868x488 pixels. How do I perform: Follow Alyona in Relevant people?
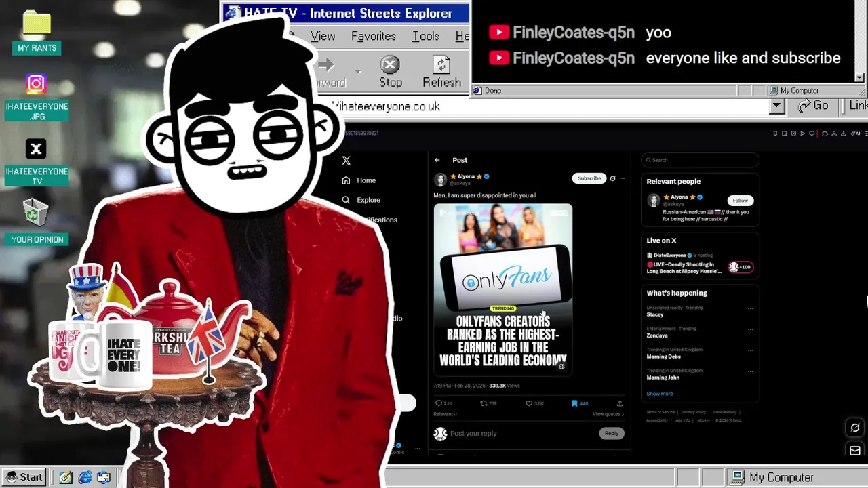click(740, 201)
